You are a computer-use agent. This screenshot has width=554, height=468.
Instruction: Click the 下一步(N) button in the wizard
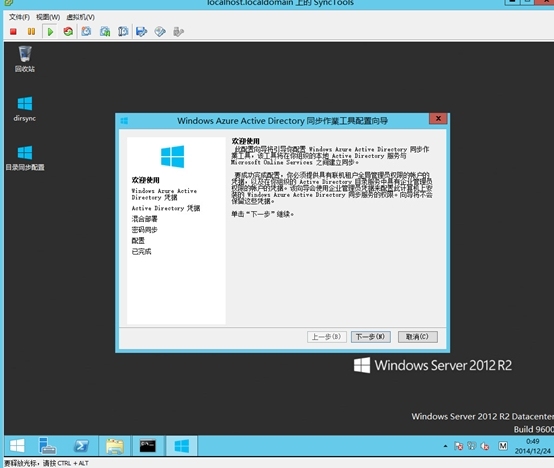click(371, 337)
